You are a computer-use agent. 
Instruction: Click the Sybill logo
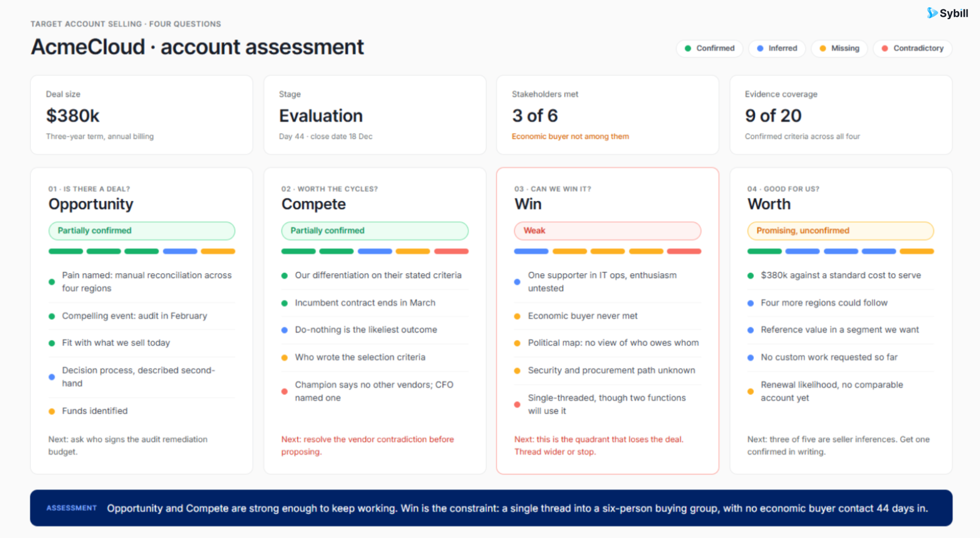click(x=947, y=13)
